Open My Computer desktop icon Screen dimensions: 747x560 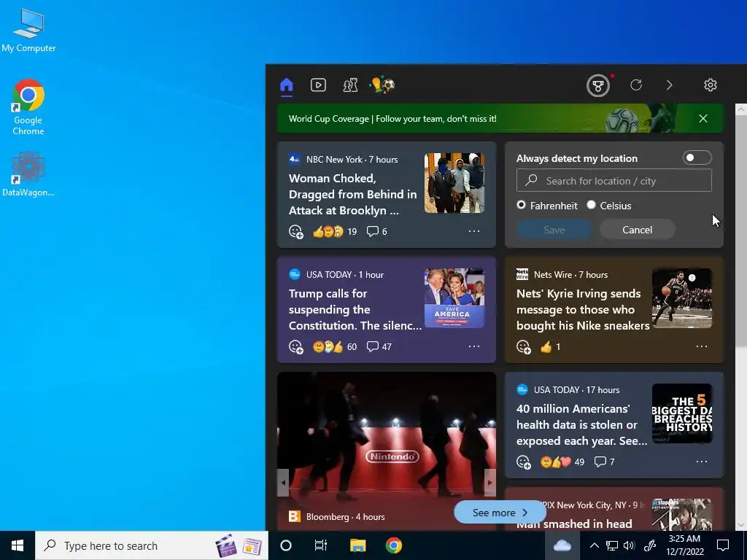coord(28,29)
